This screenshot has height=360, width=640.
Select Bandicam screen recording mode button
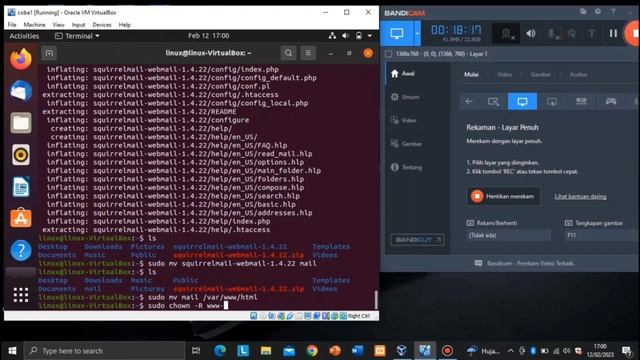[x=397, y=33]
